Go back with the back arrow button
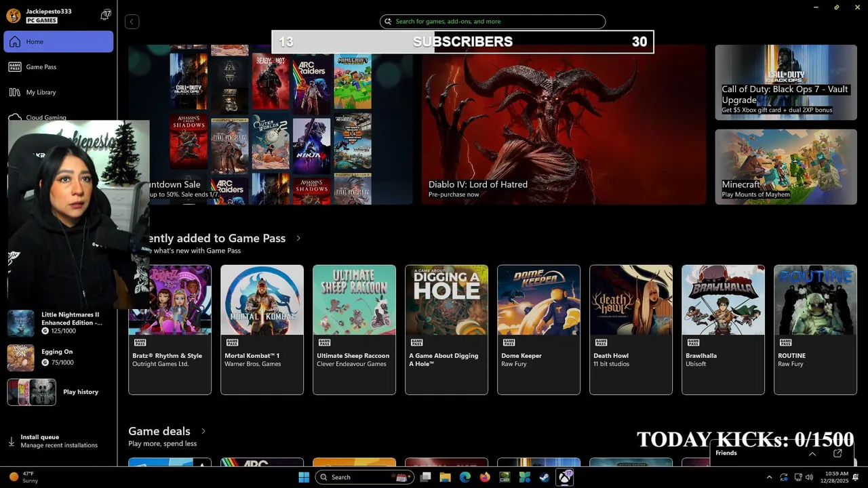This screenshot has width=868, height=488. click(132, 22)
